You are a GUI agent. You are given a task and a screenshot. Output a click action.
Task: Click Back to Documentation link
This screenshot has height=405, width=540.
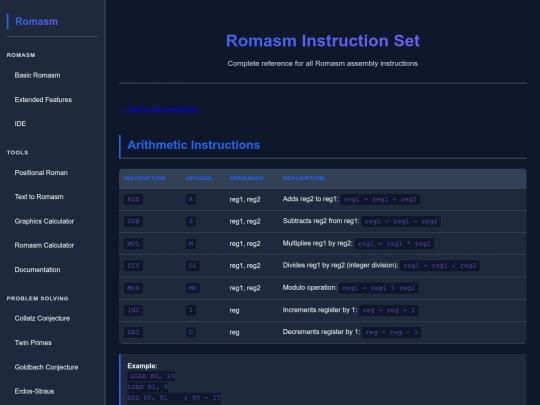(x=158, y=109)
